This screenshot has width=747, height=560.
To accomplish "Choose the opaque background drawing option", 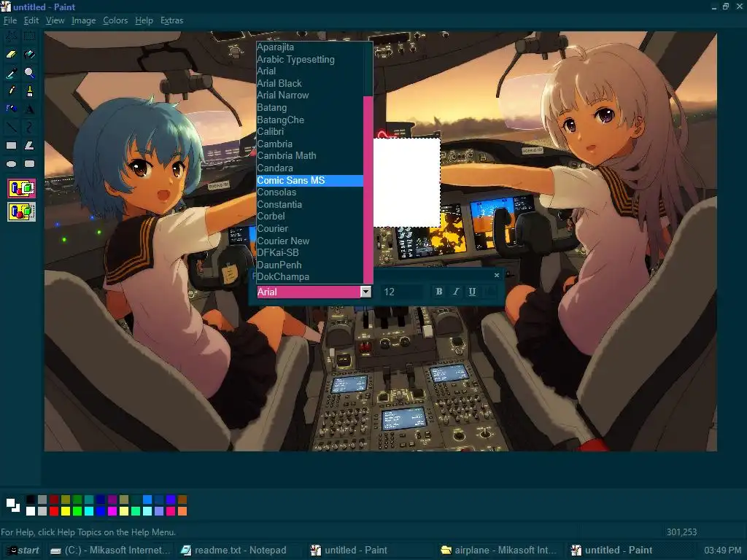I will point(21,189).
